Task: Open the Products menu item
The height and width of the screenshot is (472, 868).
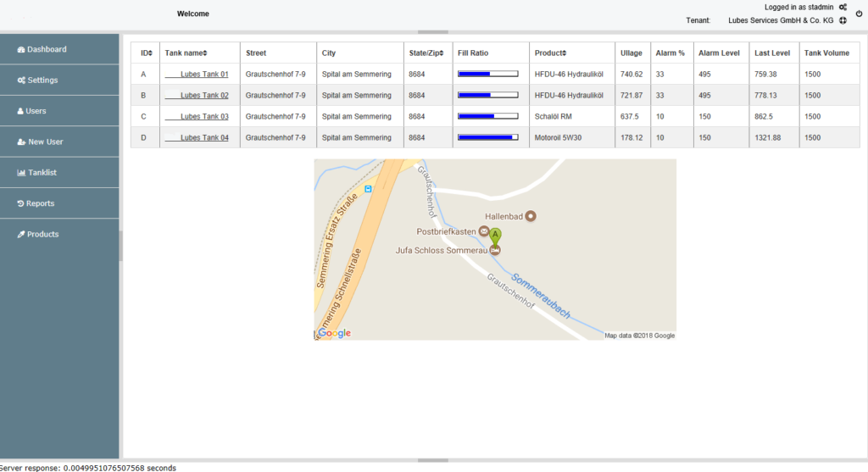Action: tap(59, 234)
